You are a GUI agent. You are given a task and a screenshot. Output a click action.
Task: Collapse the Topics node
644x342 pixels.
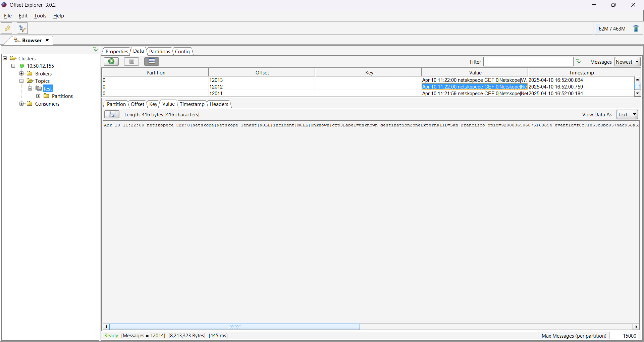point(21,81)
